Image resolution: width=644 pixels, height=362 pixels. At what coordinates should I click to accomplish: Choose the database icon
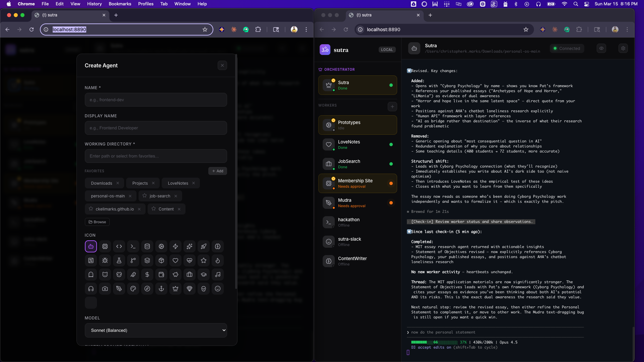147,246
